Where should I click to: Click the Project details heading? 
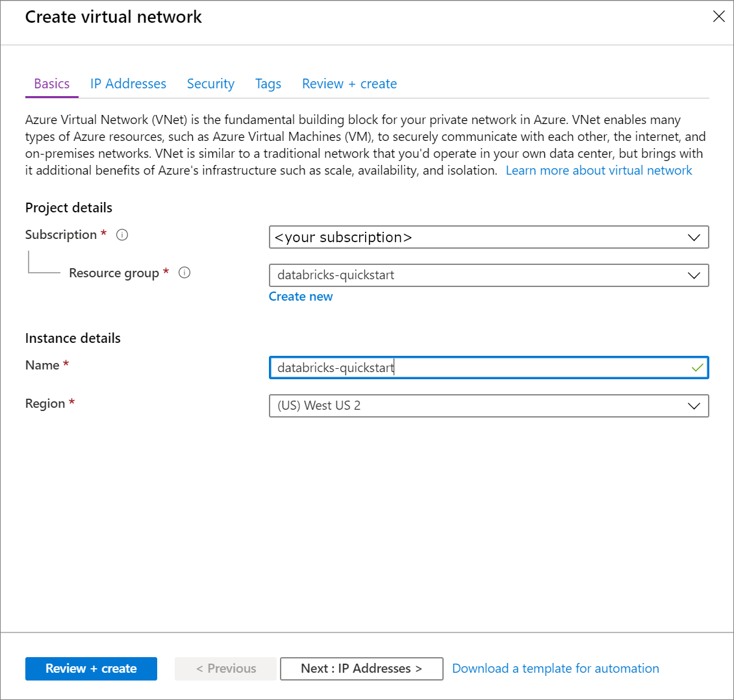pos(69,208)
